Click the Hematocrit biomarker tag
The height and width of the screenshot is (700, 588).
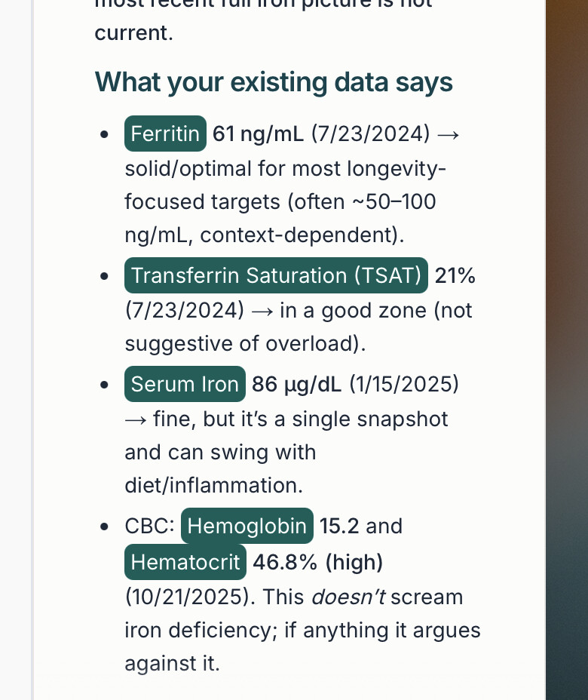coord(185,562)
